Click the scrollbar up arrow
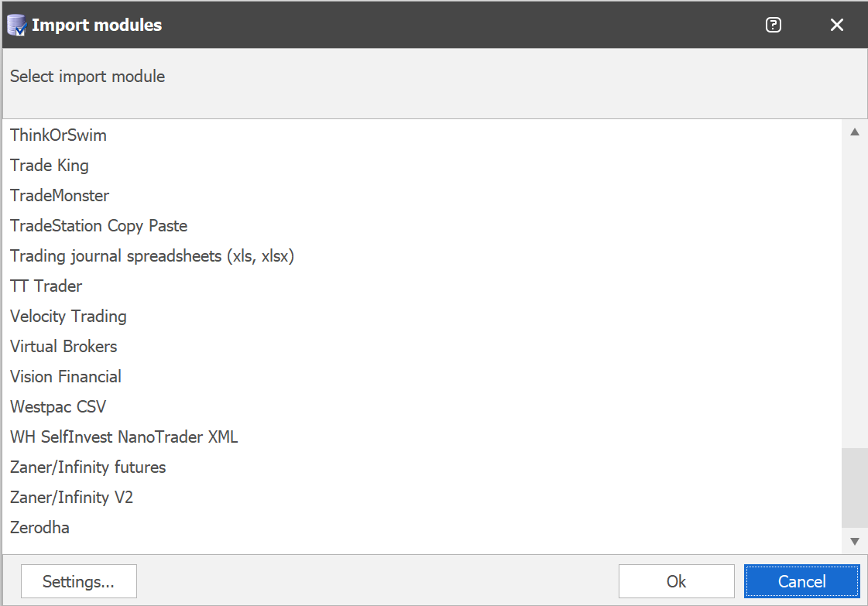The image size is (868, 606). coord(855,132)
